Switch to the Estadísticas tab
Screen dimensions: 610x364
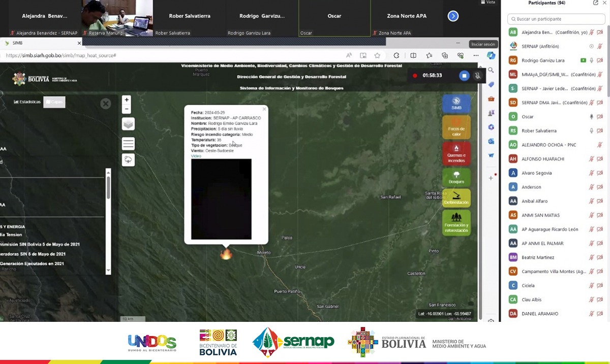(x=27, y=102)
